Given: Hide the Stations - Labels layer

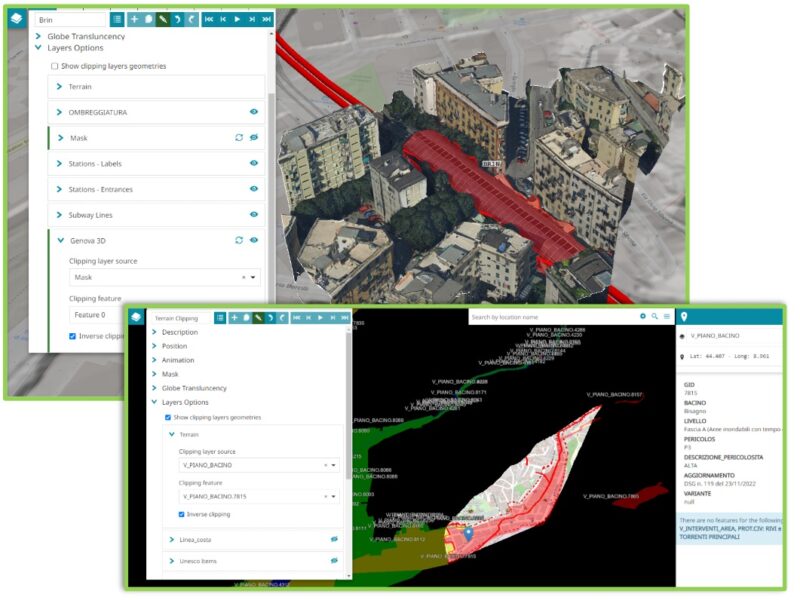Looking at the screenshot, I should [x=254, y=163].
